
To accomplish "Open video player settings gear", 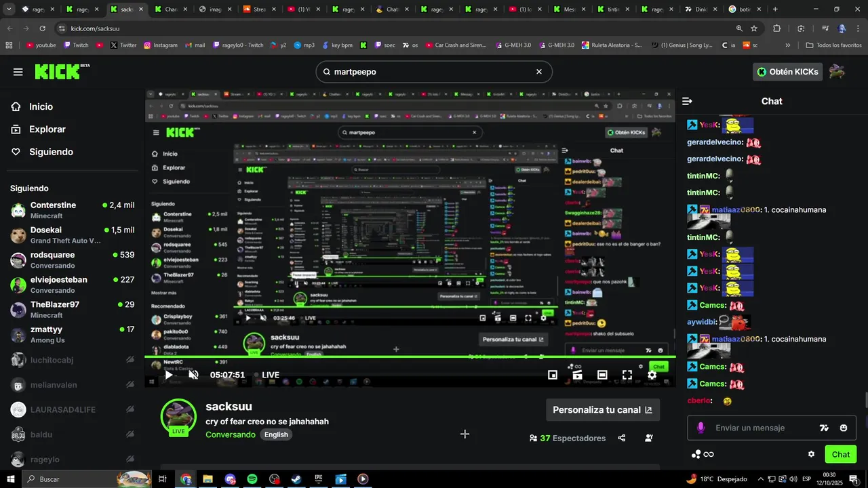I will (x=652, y=375).
